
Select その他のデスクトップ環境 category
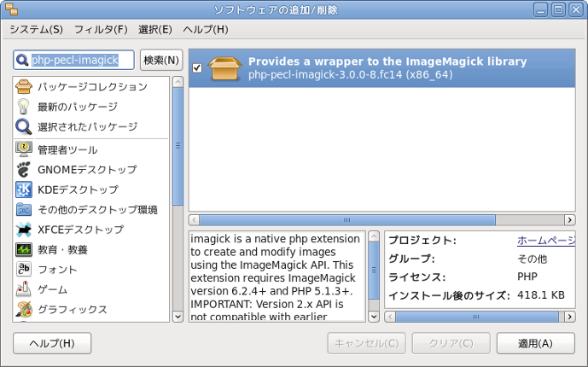pyautogui.click(x=92, y=210)
